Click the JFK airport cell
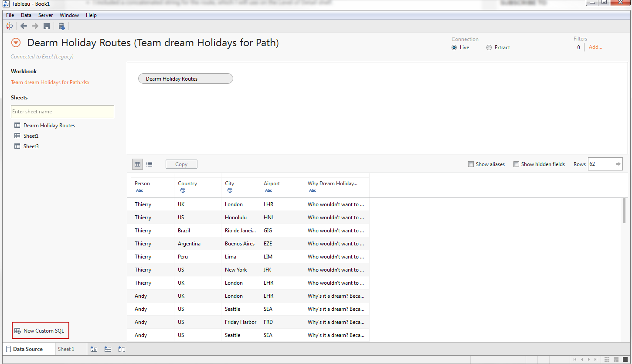The height and width of the screenshot is (364, 632). click(x=282, y=270)
